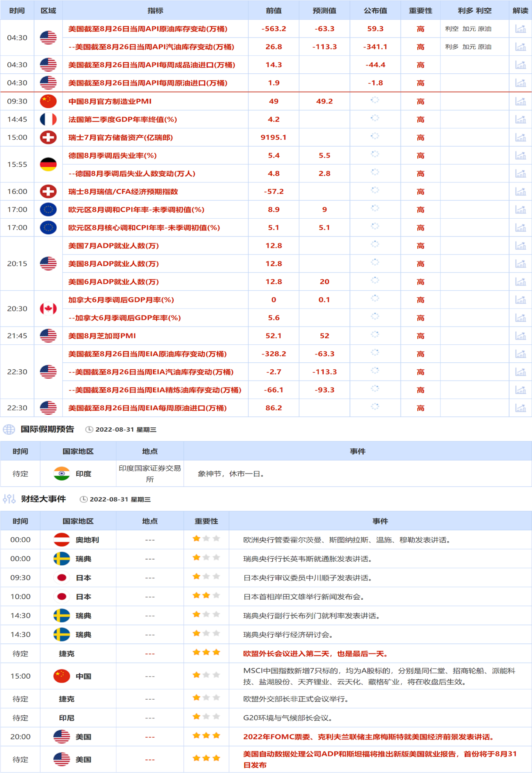The image size is (532, 773).
Task: Click the China flag at 09:30
Action: (48, 101)
